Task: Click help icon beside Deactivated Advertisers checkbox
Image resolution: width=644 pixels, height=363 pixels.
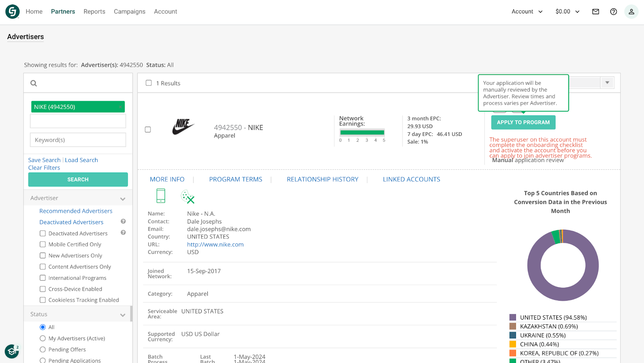Action: coord(123,233)
